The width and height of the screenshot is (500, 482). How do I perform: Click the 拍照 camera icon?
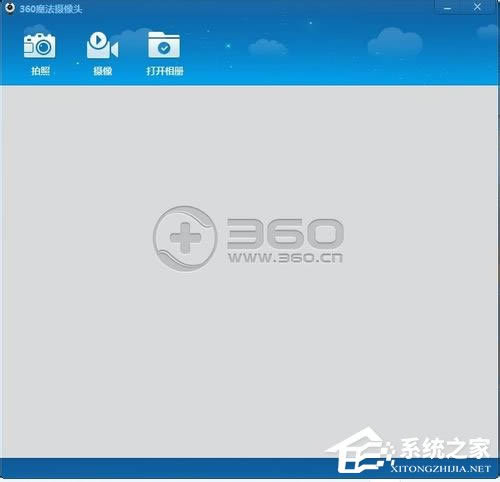(39, 46)
